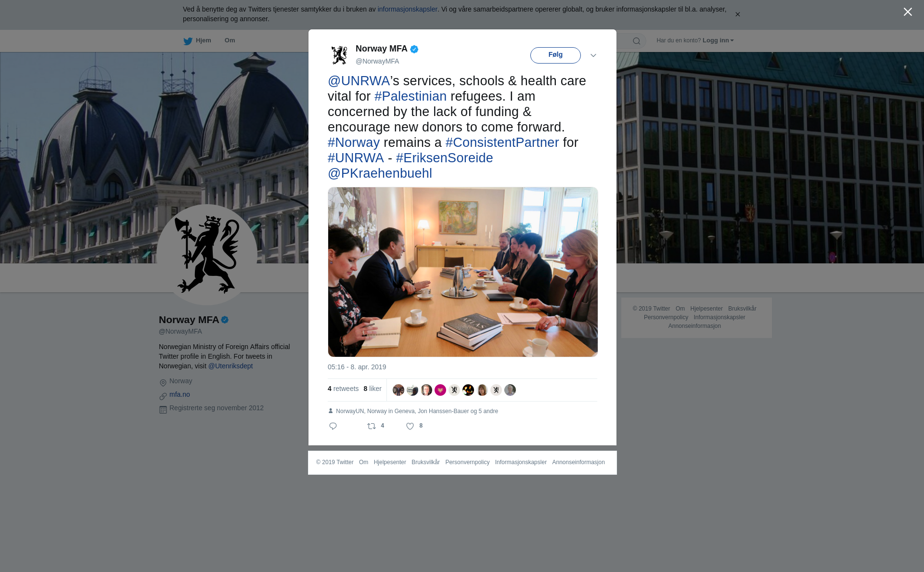This screenshot has height=572, width=924.
Task: Open the #ConsistentPartner hashtag
Action: tap(502, 143)
